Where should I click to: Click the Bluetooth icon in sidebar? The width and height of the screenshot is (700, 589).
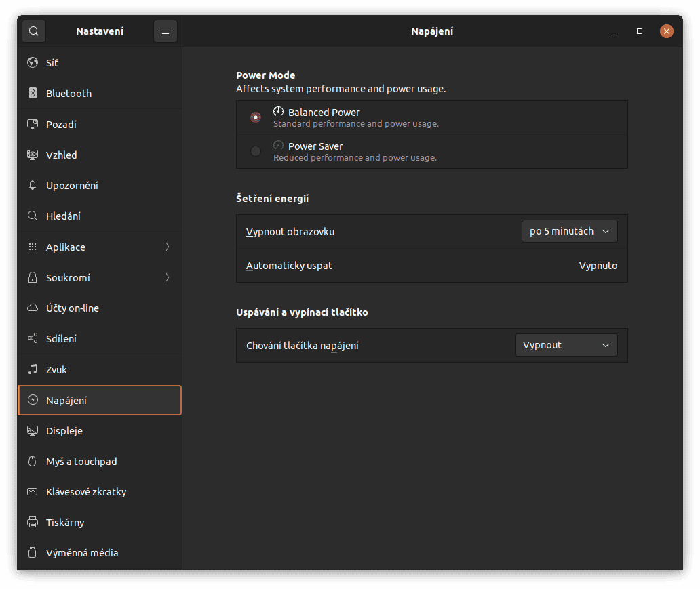coord(32,94)
